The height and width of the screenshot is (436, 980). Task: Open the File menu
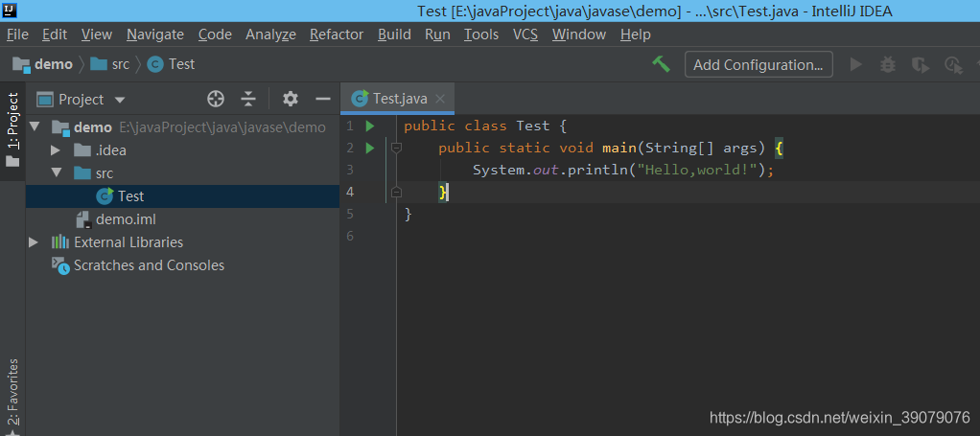17,34
